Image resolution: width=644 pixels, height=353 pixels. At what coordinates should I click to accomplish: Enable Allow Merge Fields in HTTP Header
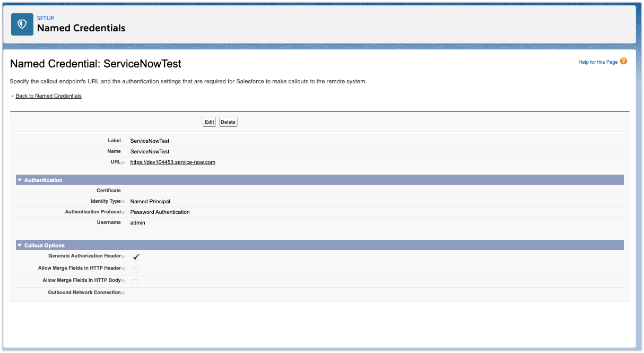coord(135,269)
